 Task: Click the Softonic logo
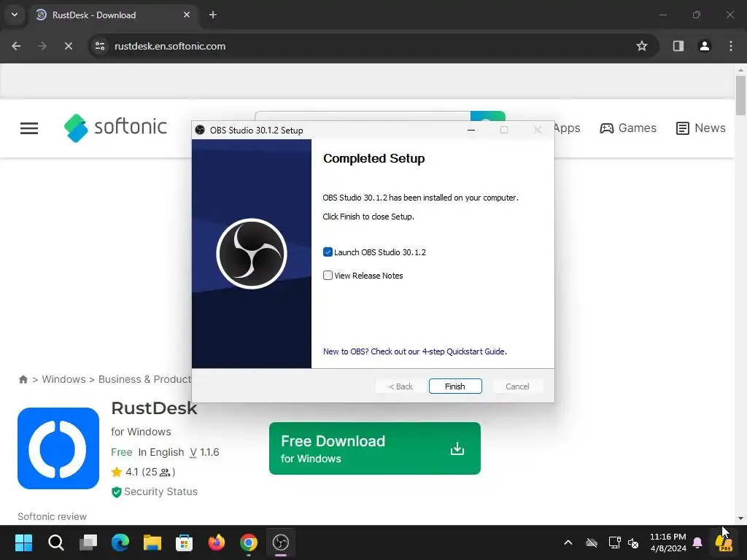[x=115, y=128]
